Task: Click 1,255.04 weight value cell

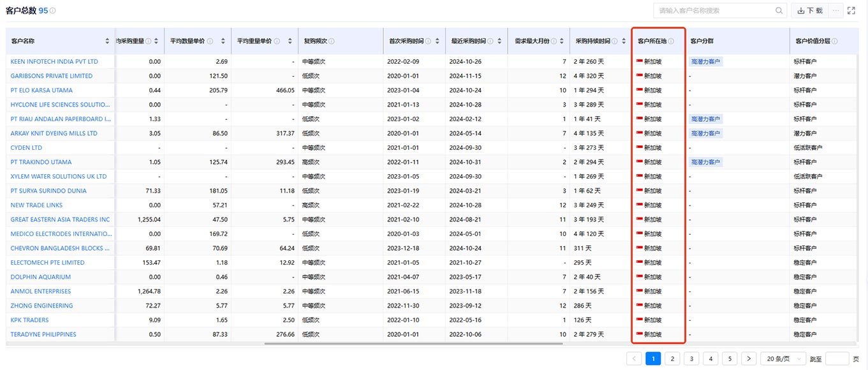Action: pyautogui.click(x=149, y=219)
